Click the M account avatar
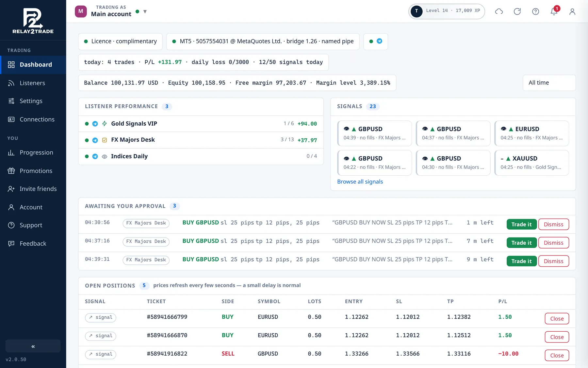 coord(81,11)
